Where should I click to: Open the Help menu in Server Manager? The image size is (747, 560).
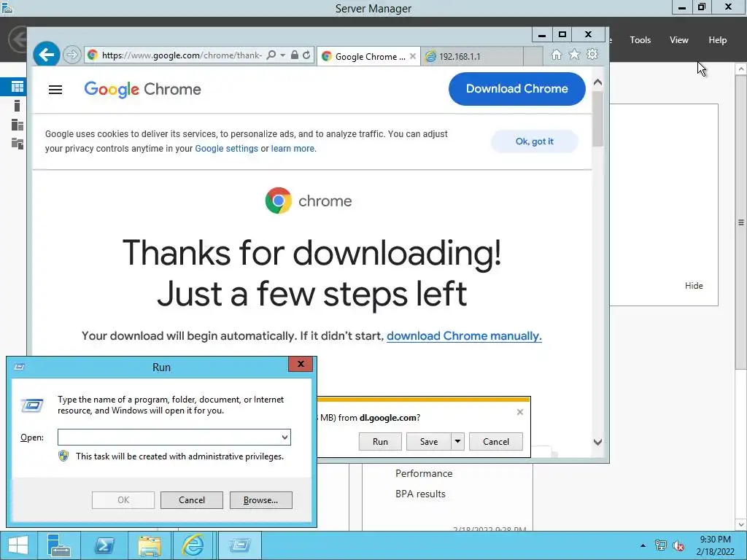(x=717, y=40)
